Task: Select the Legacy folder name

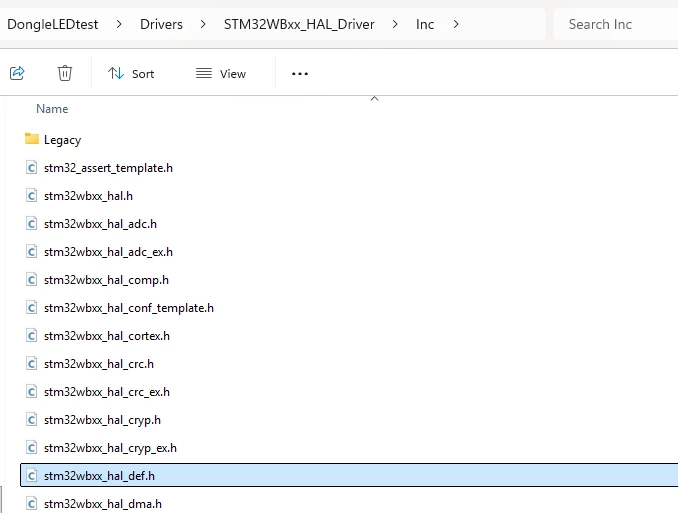Action: point(63,140)
